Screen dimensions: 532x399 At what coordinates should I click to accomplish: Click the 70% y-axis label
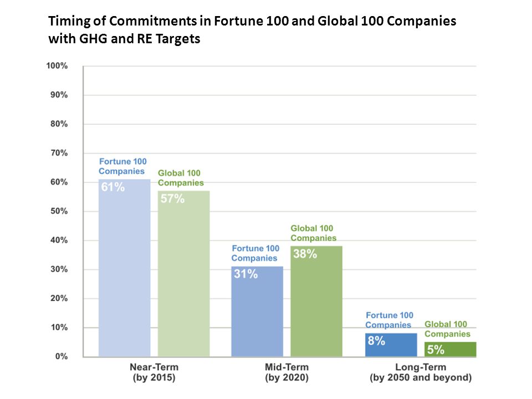[x=59, y=153]
